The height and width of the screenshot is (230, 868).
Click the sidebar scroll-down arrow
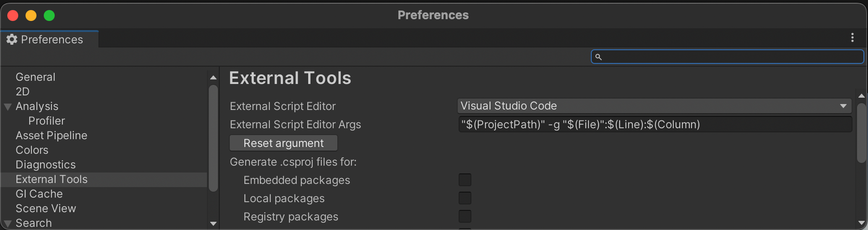point(213,224)
